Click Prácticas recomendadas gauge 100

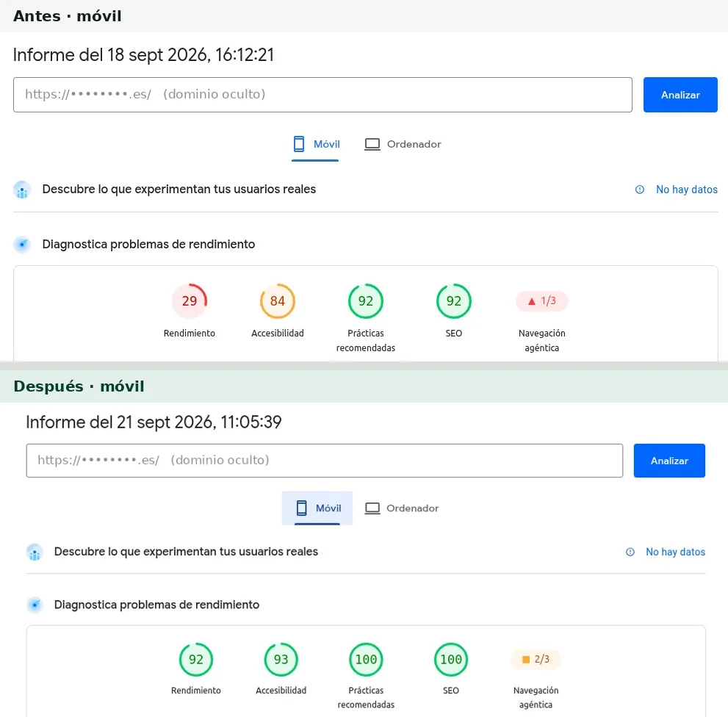click(x=366, y=660)
